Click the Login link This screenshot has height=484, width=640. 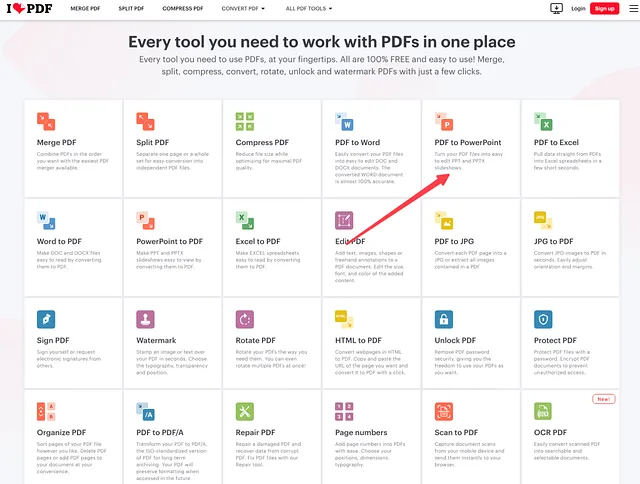(x=578, y=9)
